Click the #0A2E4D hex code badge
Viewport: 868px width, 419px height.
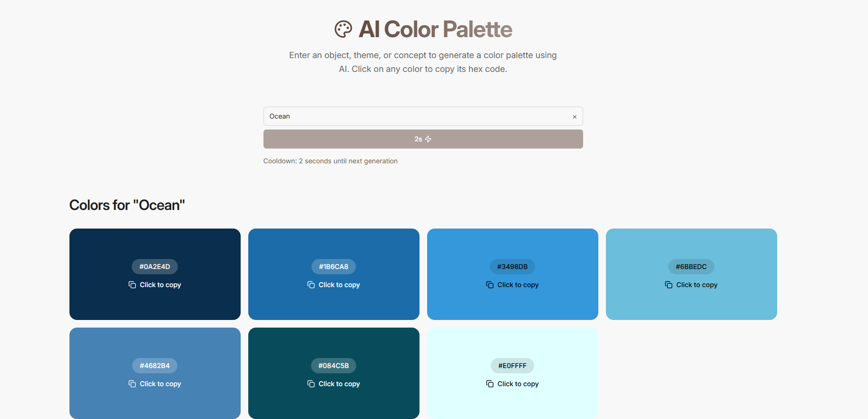[155, 267]
